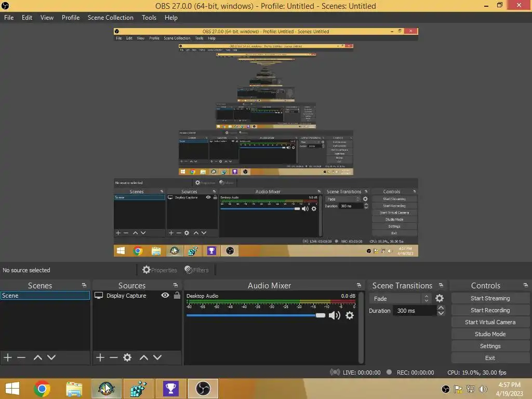
Task: Open File Explorer from taskbar
Action: (74, 389)
